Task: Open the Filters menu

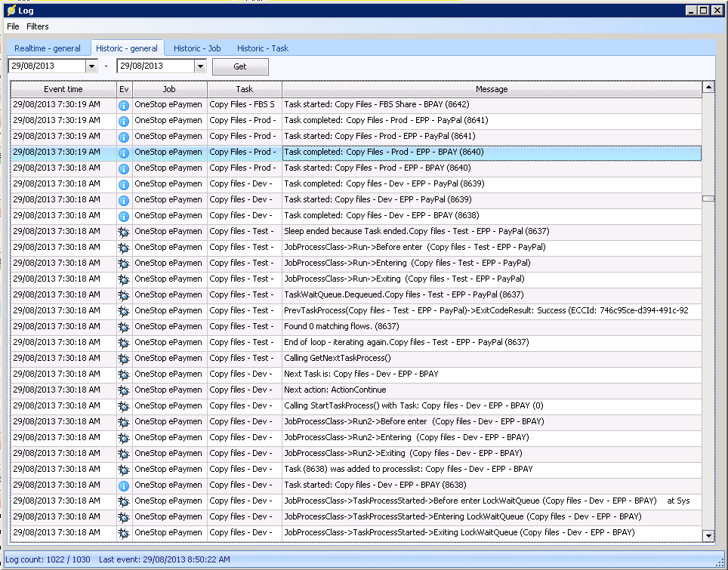Action: (x=38, y=26)
